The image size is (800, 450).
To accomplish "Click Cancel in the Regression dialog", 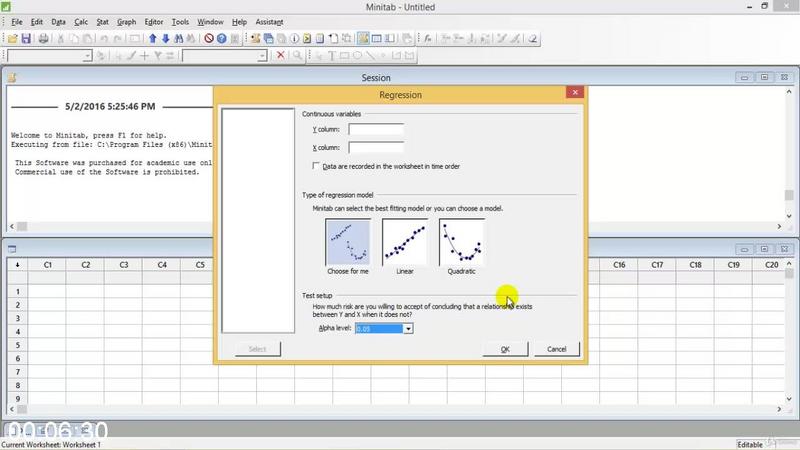I will (557, 349).
